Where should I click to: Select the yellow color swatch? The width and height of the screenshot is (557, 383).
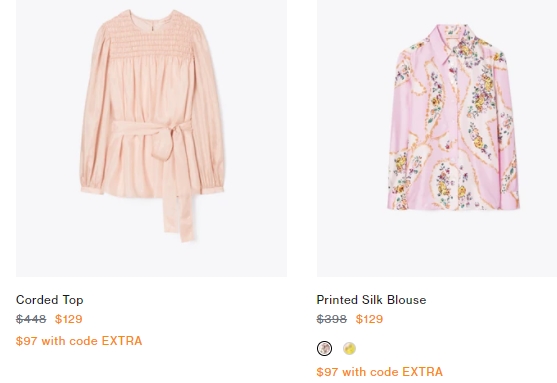[x=350, y=349]
